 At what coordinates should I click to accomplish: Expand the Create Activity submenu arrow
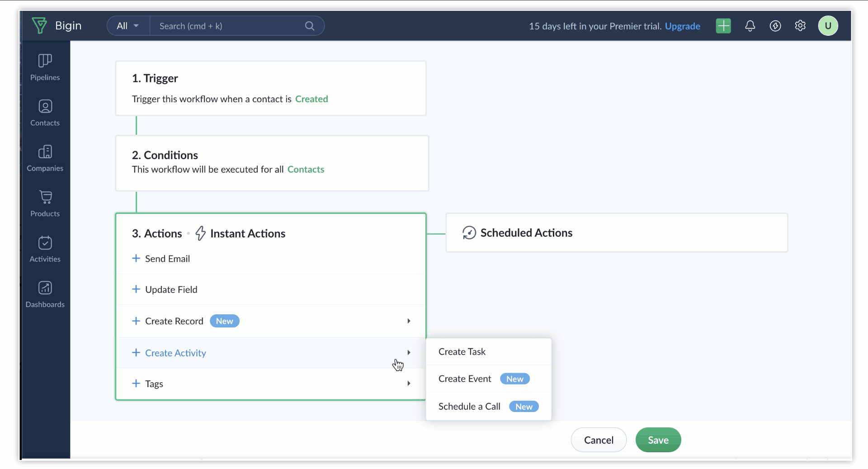click(x=409, y=352)
